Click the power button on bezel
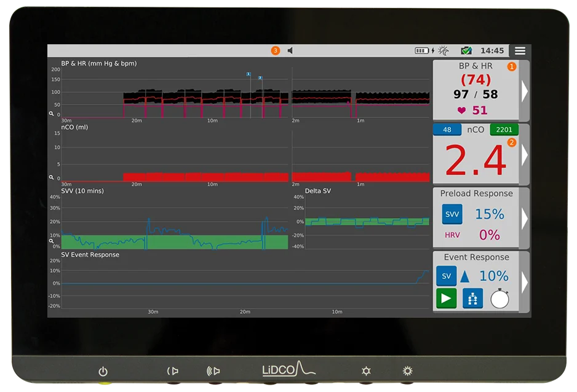 point(103,372)
